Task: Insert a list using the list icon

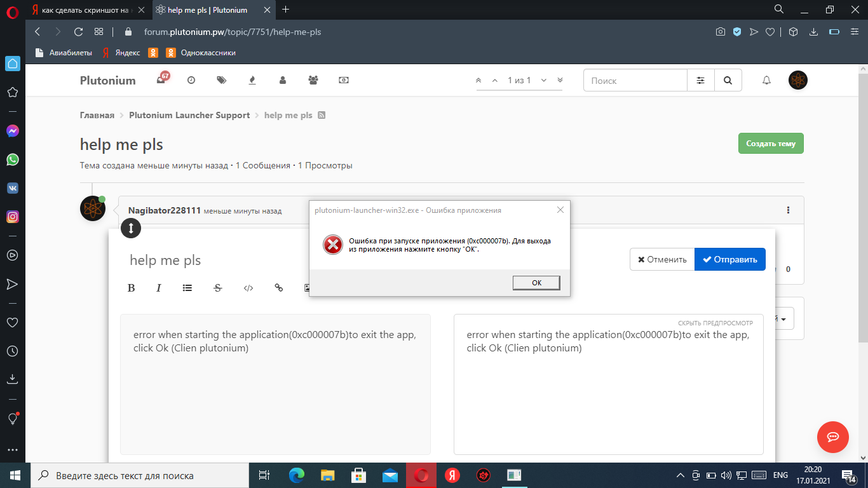Action: coord(187,288)
